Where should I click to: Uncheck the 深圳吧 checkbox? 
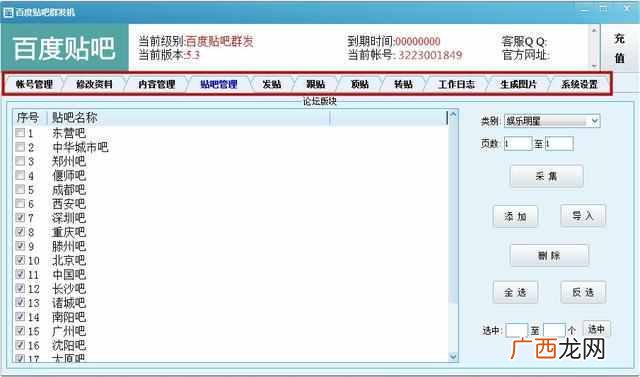pos(20,217)
